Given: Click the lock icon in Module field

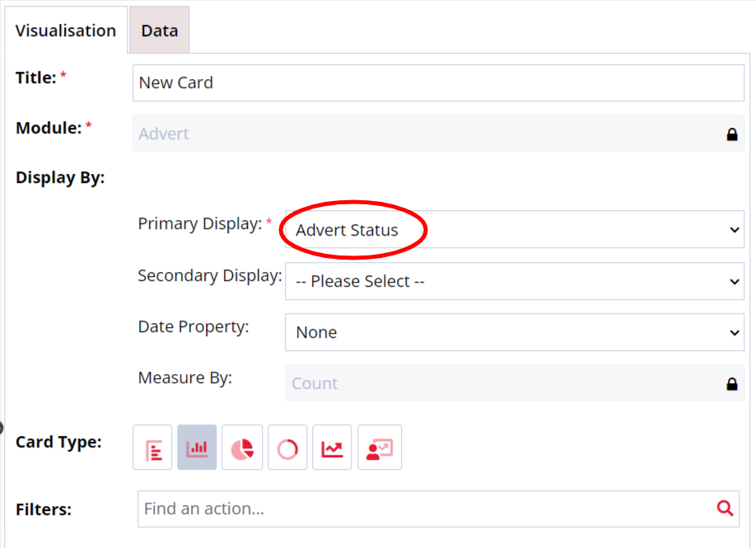Looking at the screenshot, I should tap(731, 133).
